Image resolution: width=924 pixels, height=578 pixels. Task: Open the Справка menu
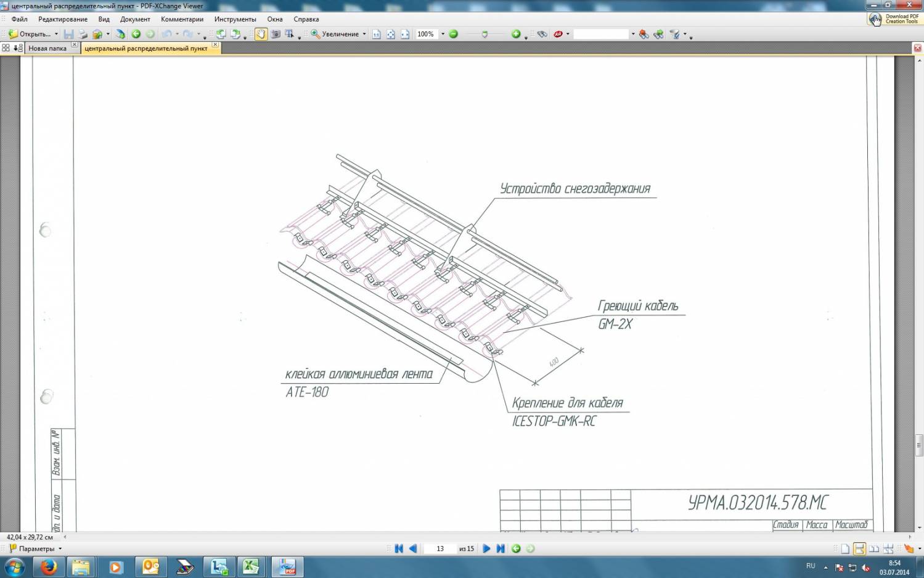[306, 19]
